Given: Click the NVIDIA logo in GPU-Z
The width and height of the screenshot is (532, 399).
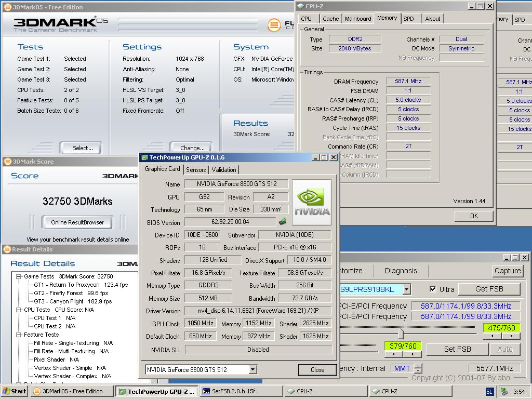Looking at the screenshot, I should tap(312, 202).
